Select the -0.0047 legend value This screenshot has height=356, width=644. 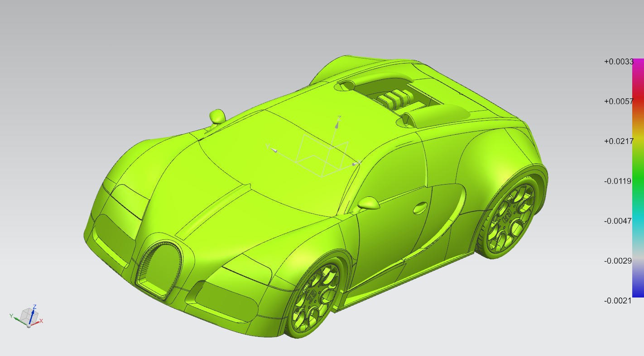pos(619,221)
